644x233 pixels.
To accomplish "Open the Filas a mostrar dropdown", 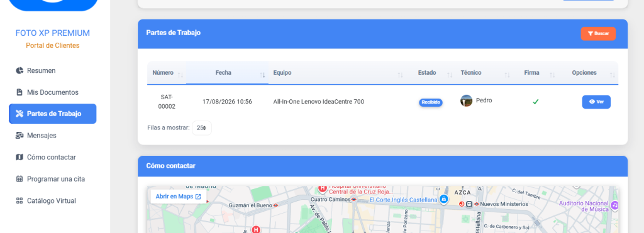I will (x=202, y=127).
